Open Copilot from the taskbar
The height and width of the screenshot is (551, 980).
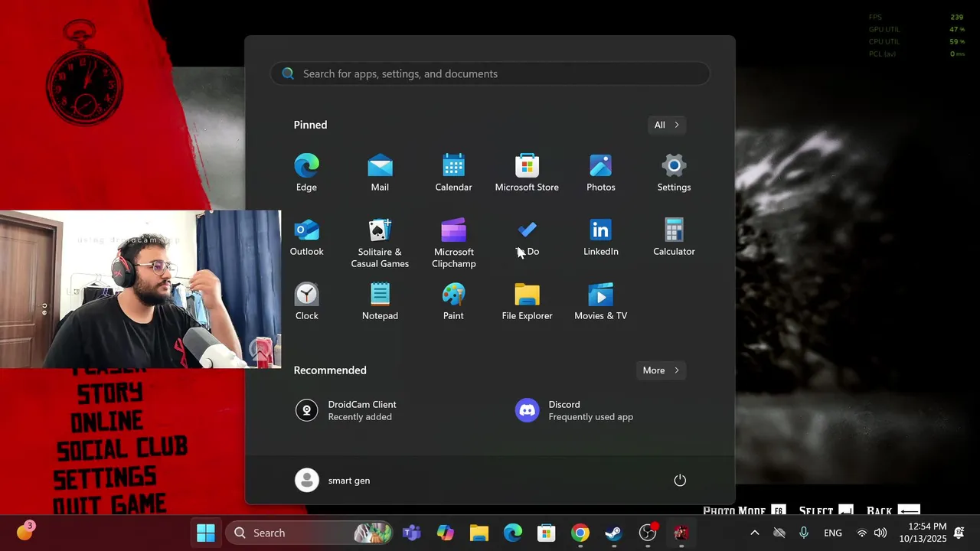click(446, 533)
